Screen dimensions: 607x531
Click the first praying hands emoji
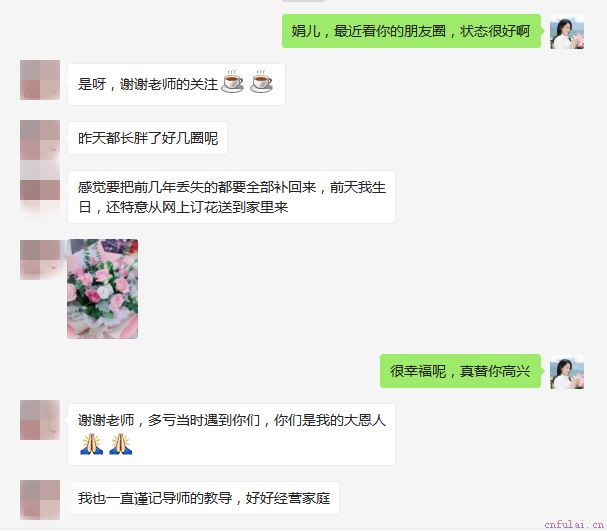click(x=91, y=444)
